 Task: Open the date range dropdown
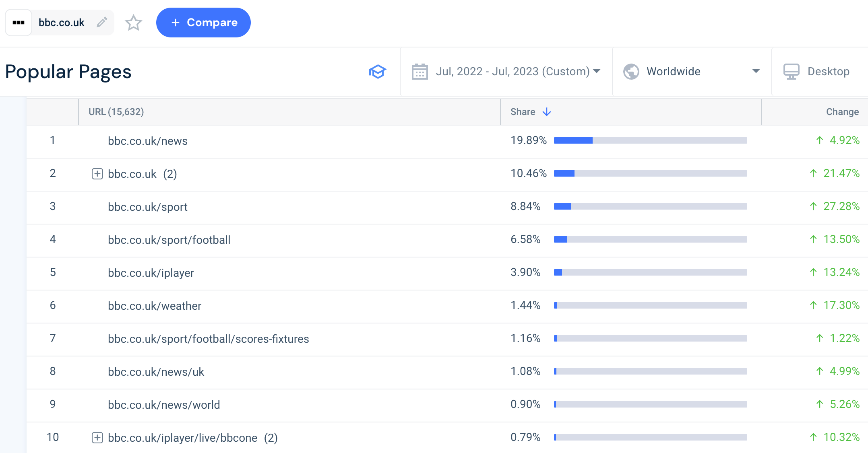pos(506,72)
